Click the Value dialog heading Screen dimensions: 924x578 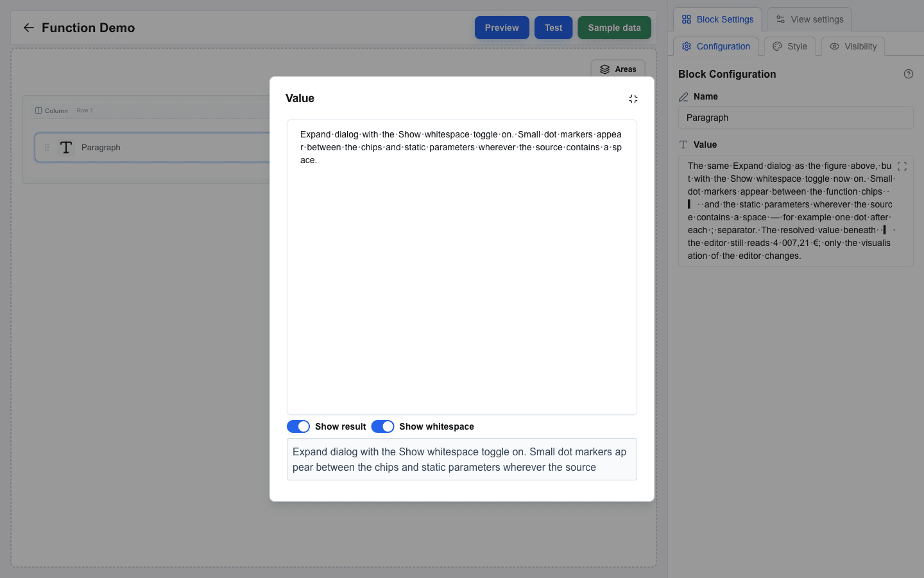click(x=300, y=98)
